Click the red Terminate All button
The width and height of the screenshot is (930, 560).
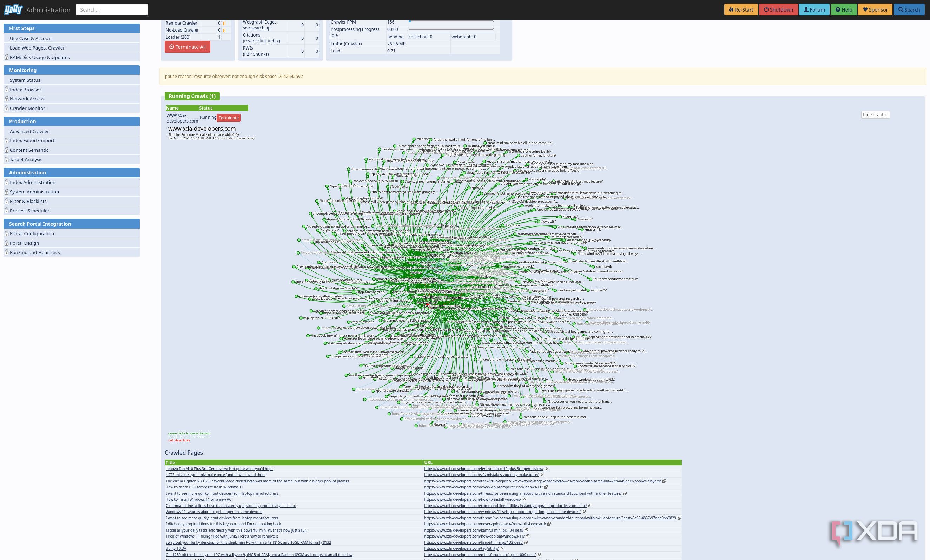click(187, 47)
